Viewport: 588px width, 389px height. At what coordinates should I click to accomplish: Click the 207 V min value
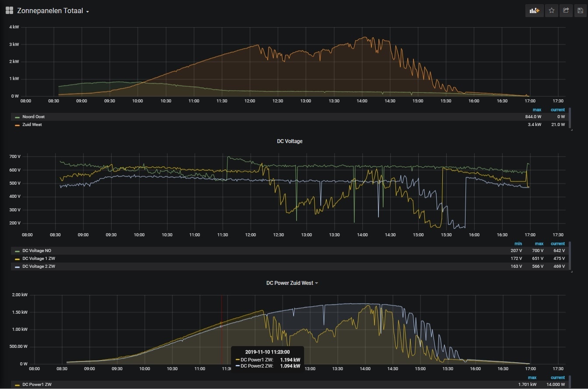(517, 251)
